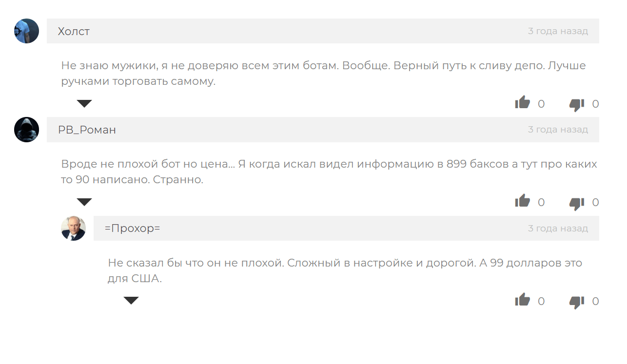Click the comment text mentioning 899 баксов

[x=329, y=172]
